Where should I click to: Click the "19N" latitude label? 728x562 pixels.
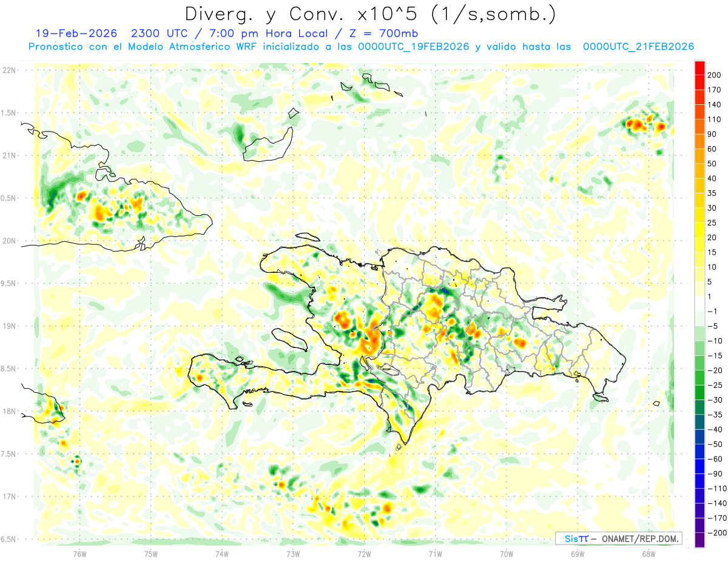[x=9, y=326]
